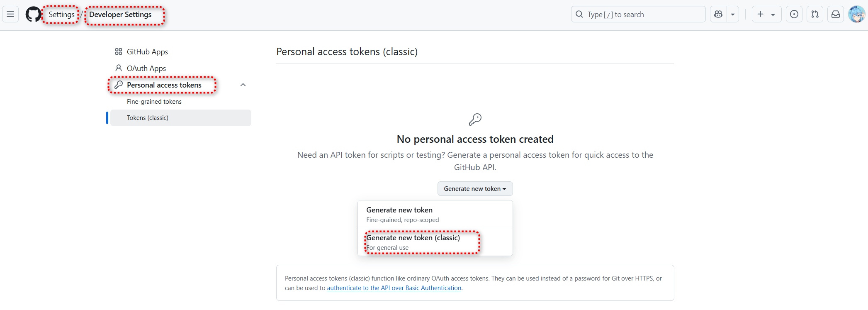The height and width of the screenshot is (310, 868).
Task: Open the Copilot chat icon
Action: [x=718, y=14]
